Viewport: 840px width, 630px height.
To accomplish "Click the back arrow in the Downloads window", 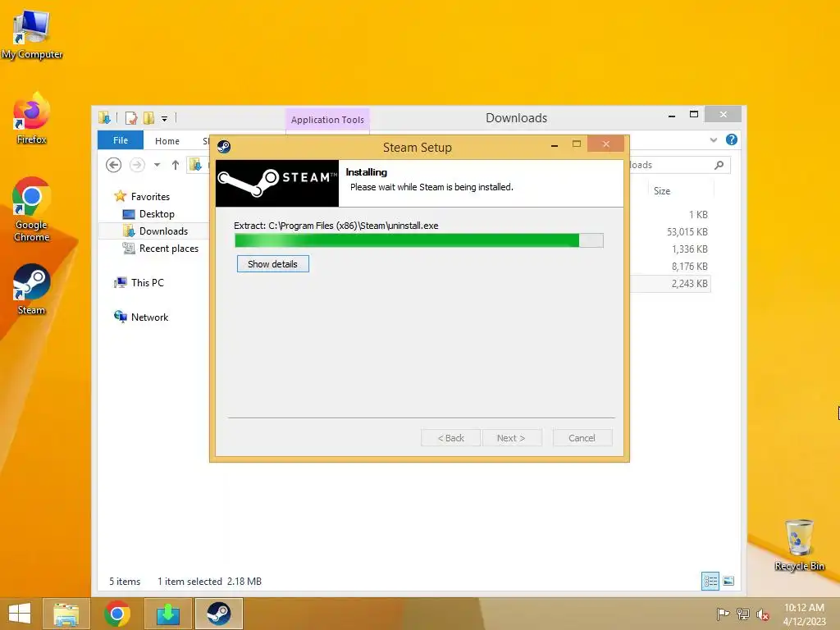I will 113,165.
